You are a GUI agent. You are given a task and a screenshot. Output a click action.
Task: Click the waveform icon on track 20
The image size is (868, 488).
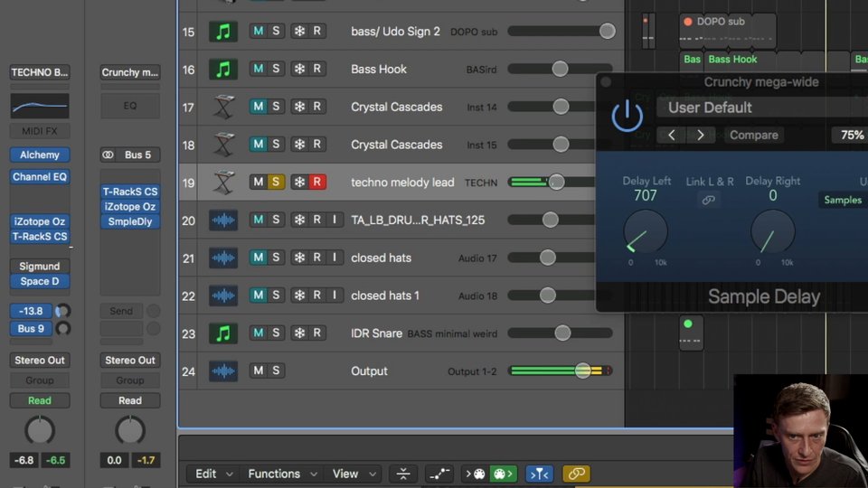pos(223,221)
